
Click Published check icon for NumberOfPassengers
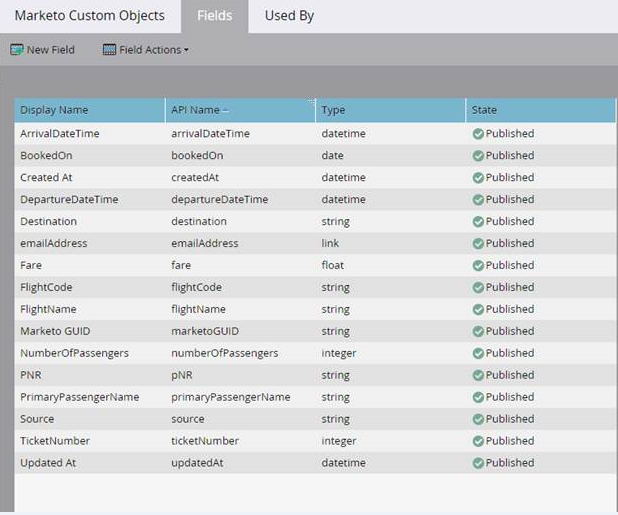pos(478,353)
